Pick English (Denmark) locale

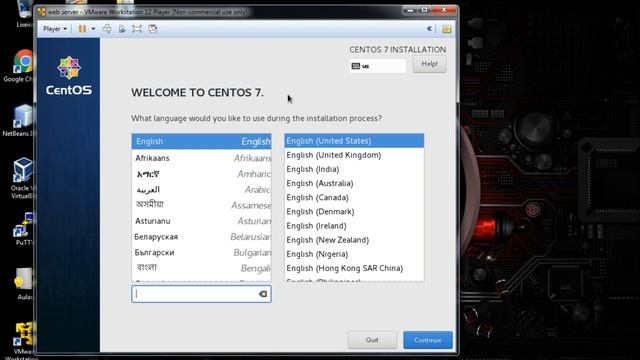[354, 212]
